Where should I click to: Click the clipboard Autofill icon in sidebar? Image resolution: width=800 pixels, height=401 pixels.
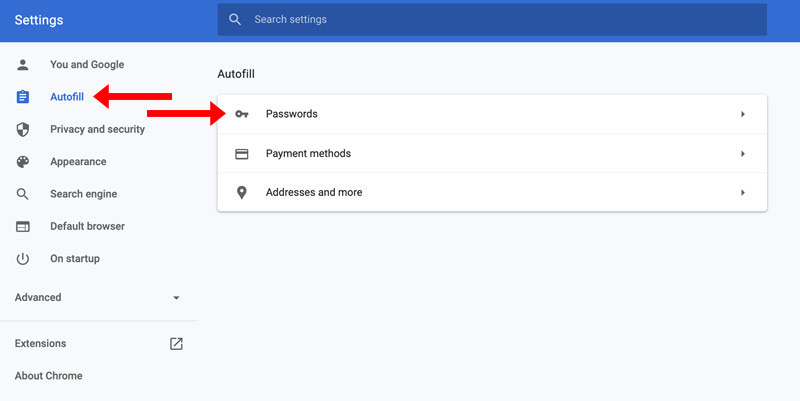[x=22, y=97]
